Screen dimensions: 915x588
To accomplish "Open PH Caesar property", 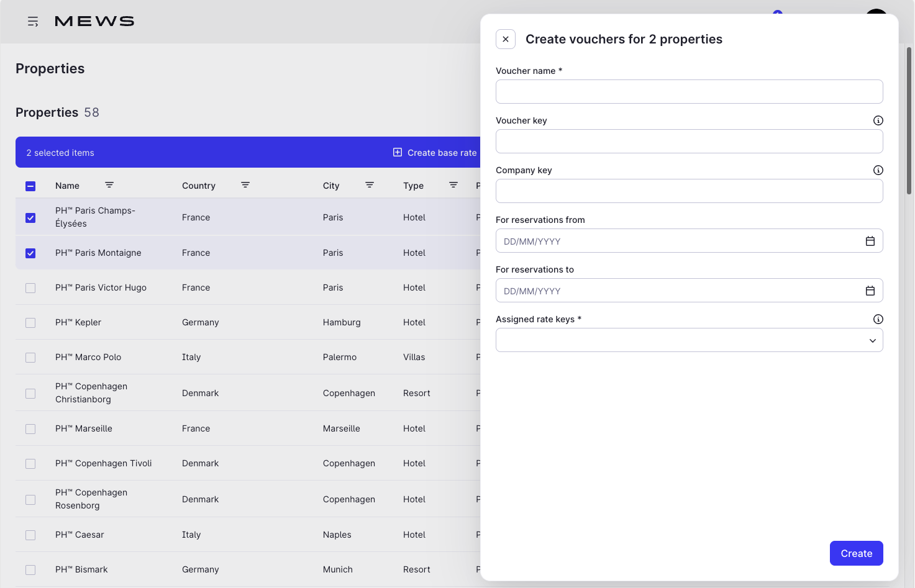I will (x=80, y=535).
